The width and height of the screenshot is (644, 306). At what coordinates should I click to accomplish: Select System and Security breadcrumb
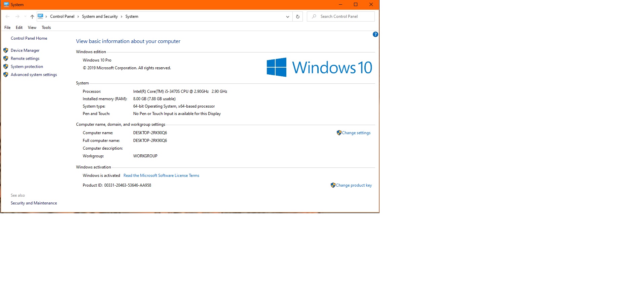pyautogui.click(x=100, y=16)
